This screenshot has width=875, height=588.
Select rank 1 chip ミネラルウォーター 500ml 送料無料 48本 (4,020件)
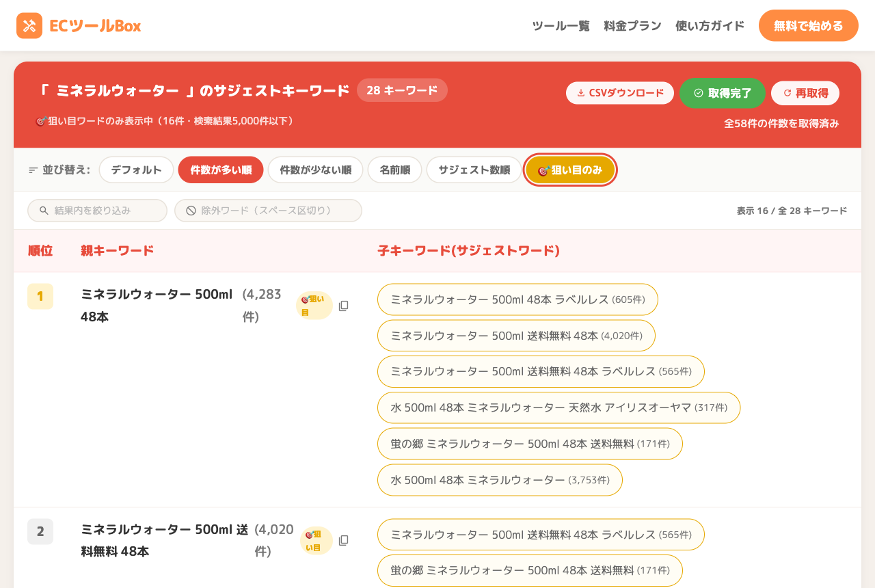point(516,336)
